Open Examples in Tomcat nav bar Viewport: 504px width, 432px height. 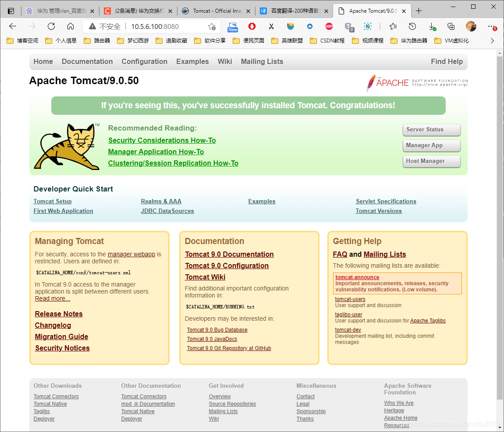point(192,61)
